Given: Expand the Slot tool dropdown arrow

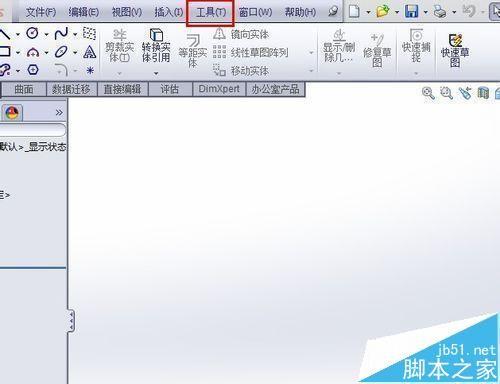Looking at the screenshot, I should [x=17, y=71].
